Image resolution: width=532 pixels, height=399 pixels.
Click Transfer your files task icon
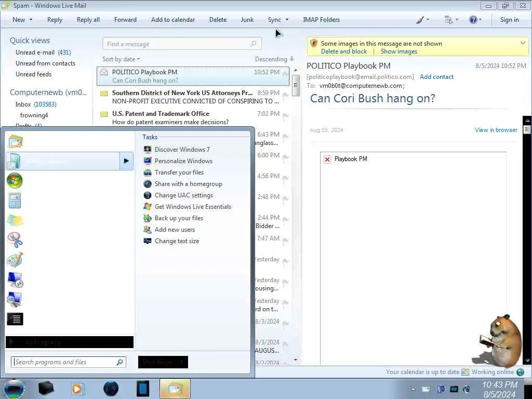(x=147, y=172)
